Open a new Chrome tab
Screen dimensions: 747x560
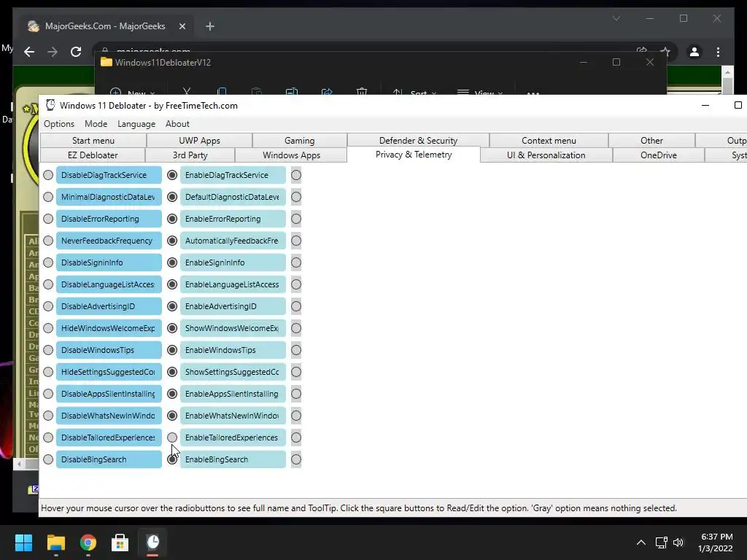coord(210,26)
